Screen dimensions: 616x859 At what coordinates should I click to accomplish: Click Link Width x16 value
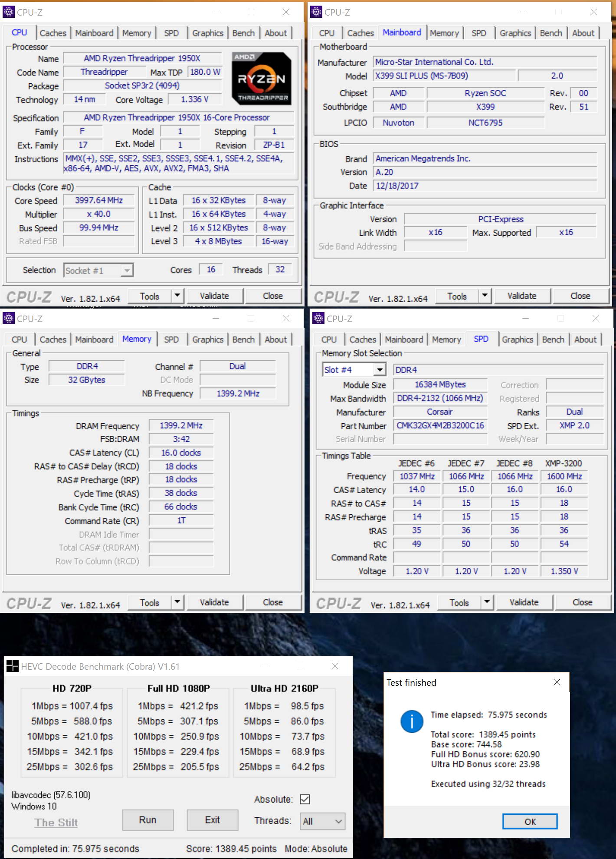436,232
